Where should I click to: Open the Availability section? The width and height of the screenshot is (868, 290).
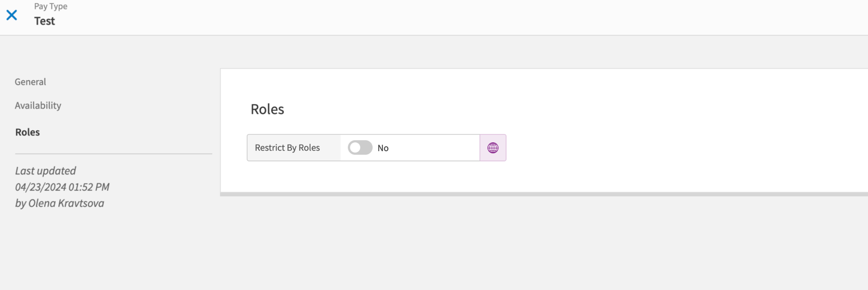click(x=38, y=105)
